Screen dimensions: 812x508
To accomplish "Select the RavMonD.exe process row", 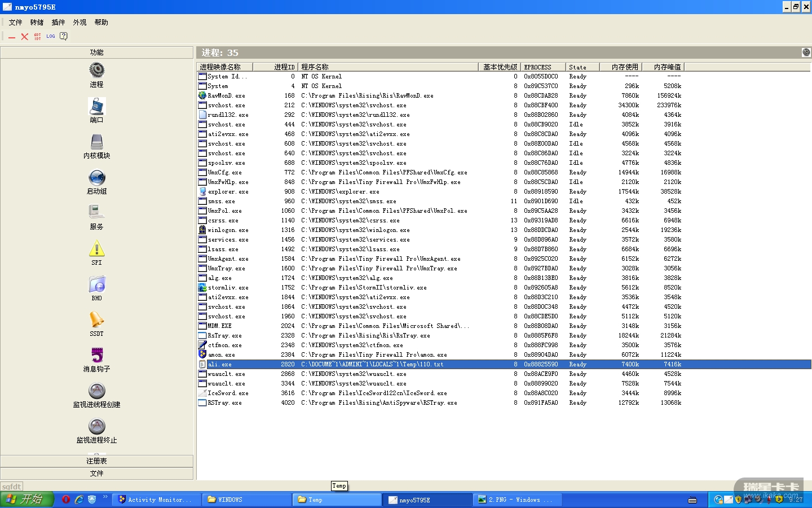I will click(504, 95).
